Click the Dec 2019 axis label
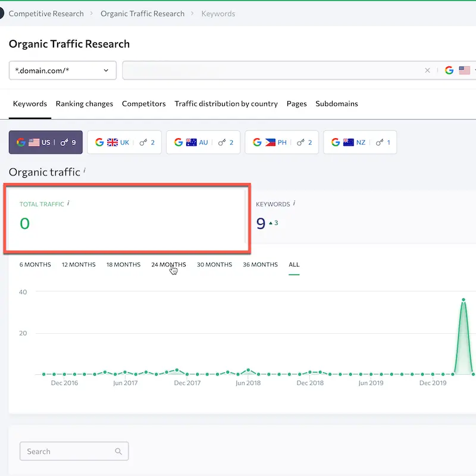The height and width of the screenshot is (476, 476). 433,383
